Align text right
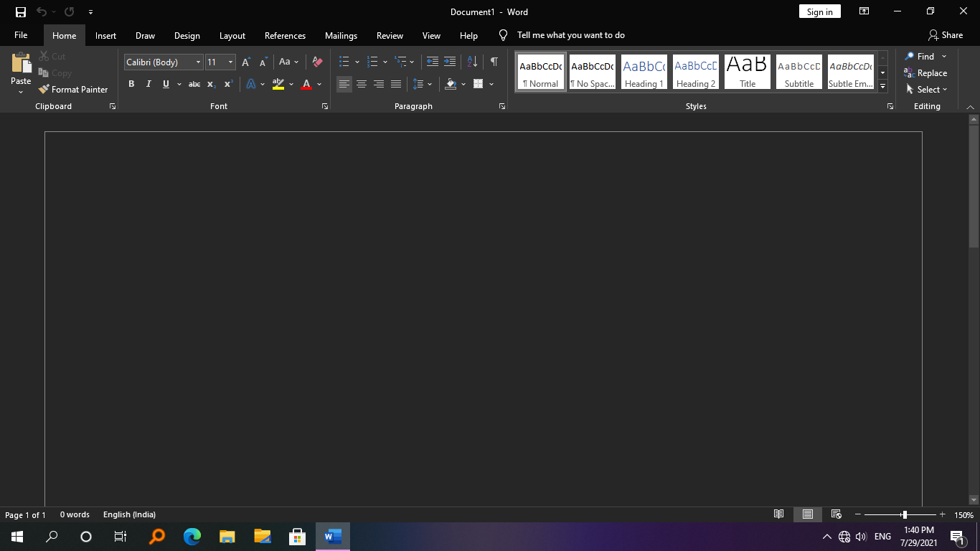 tap(379, 84)
